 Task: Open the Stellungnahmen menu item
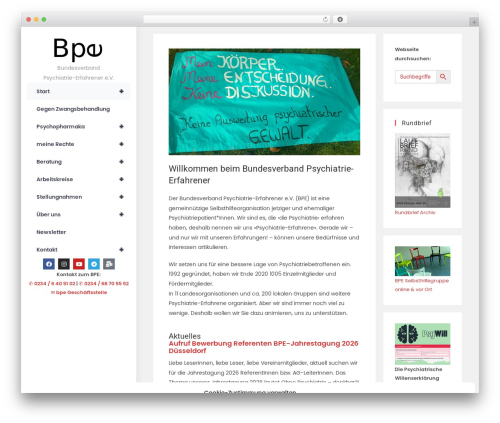point(59,197)
